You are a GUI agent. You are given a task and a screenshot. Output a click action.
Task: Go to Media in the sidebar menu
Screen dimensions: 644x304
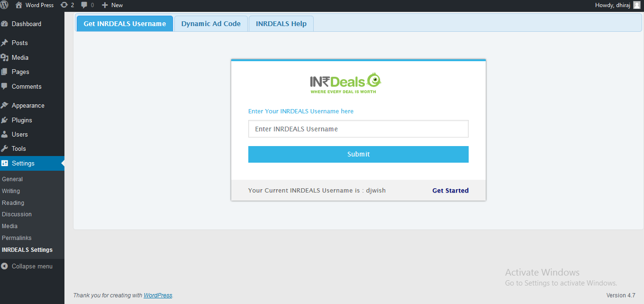click(20, 57)
